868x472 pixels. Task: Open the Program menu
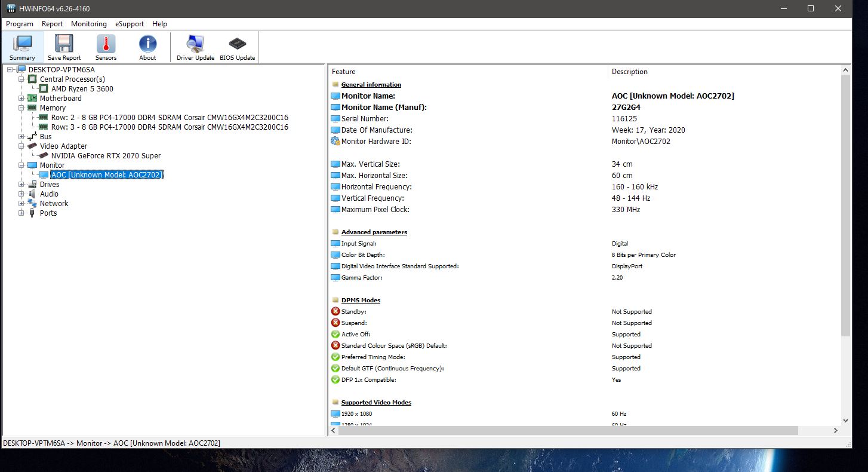click(x=20, y=24)
